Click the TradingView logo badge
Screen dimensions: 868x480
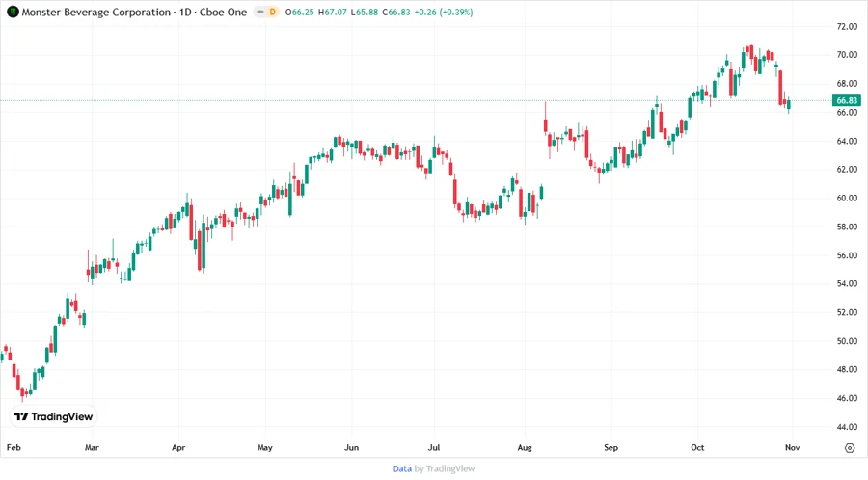[54, 417]
